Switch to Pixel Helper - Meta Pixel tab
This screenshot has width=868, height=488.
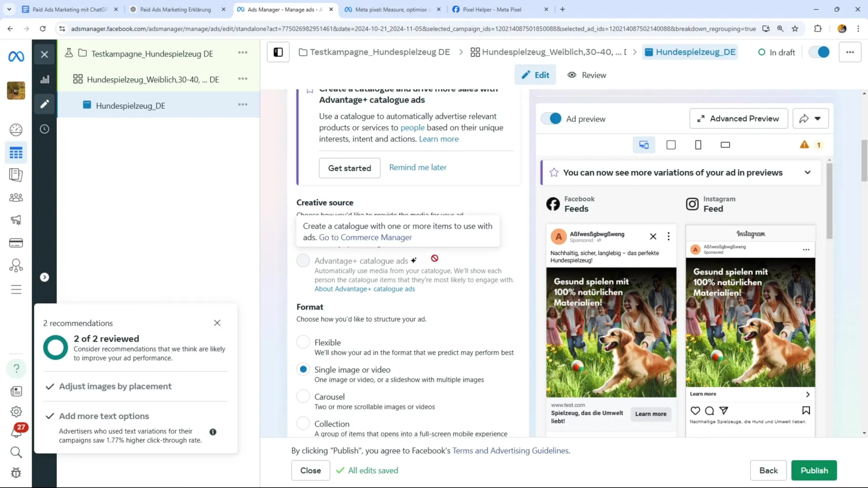tap(492, 9)
